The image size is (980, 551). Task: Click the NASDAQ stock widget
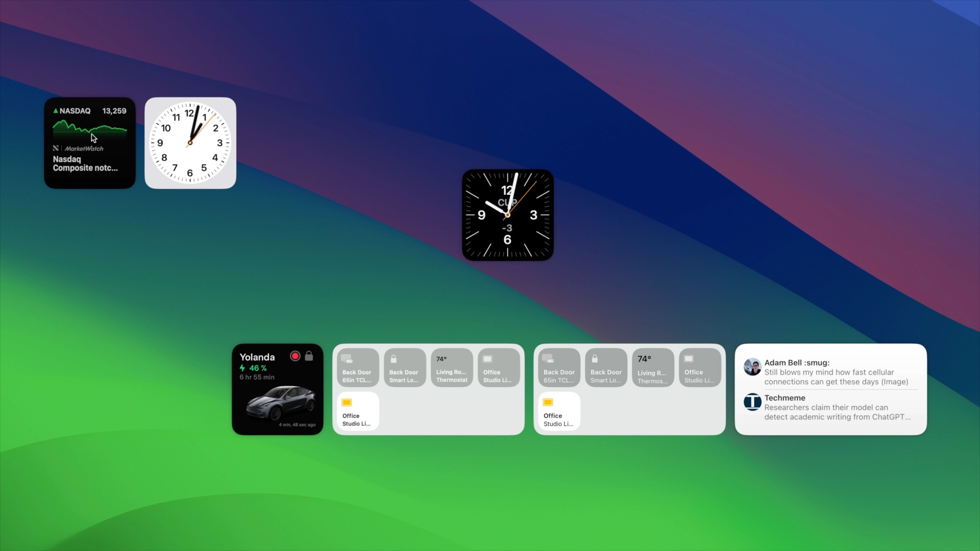tap(90, 142)
